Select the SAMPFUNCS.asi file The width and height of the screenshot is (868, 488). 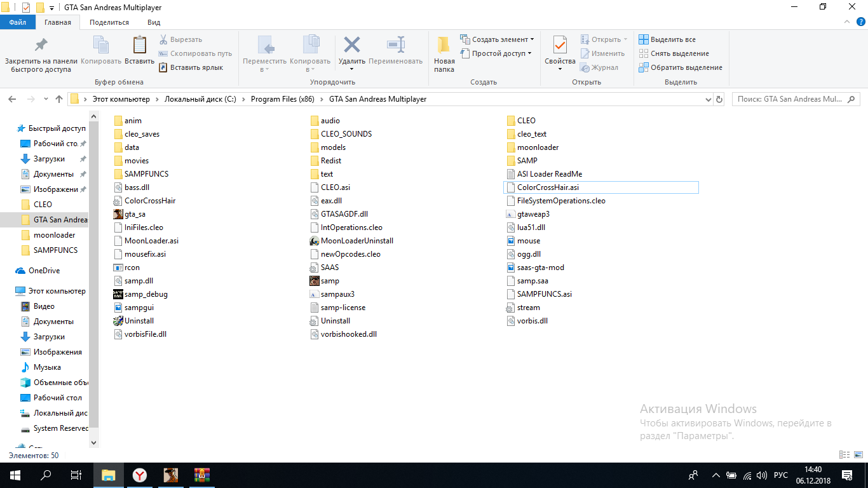point(539,294)
